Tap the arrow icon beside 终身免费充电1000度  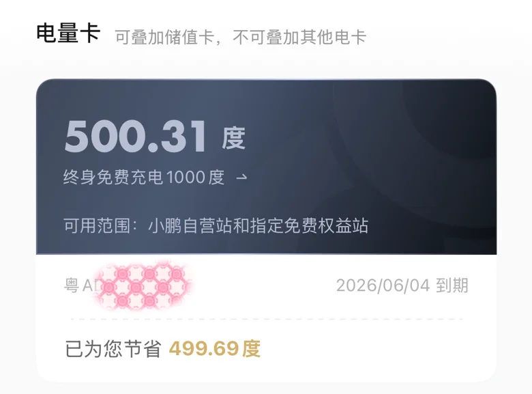point(241,177)
